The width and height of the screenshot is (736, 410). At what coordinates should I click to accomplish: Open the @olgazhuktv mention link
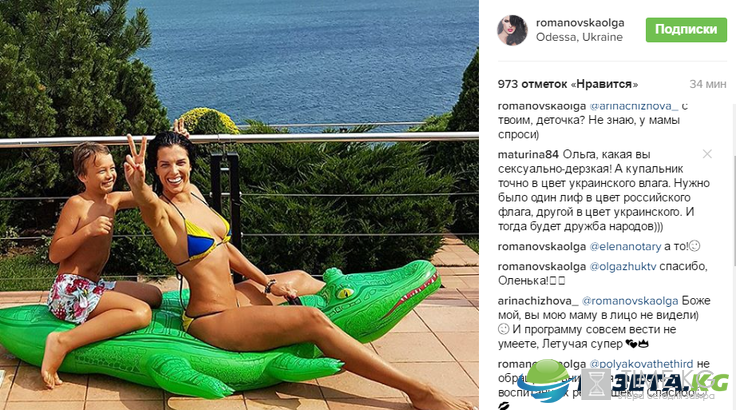coord(622,266)
